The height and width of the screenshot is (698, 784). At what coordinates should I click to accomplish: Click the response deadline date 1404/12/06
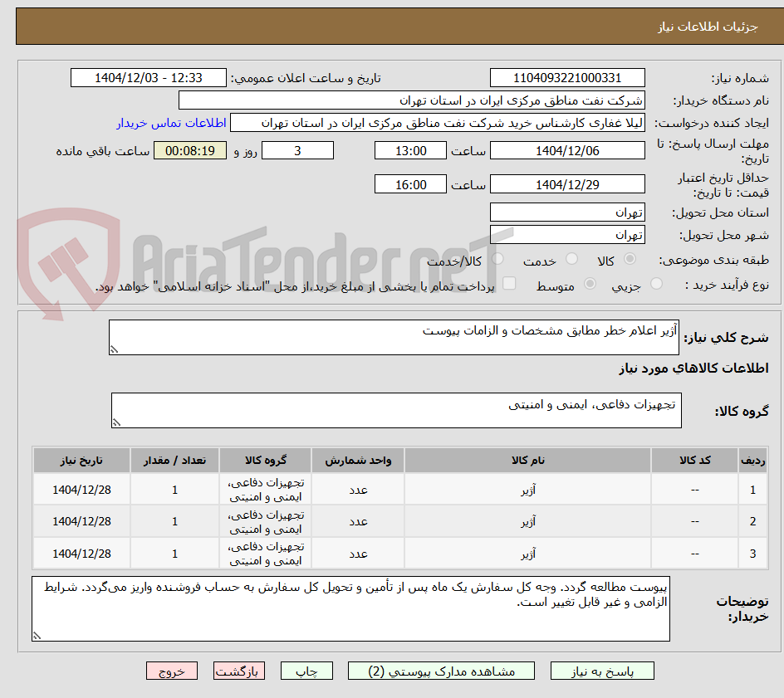point(567,150)
